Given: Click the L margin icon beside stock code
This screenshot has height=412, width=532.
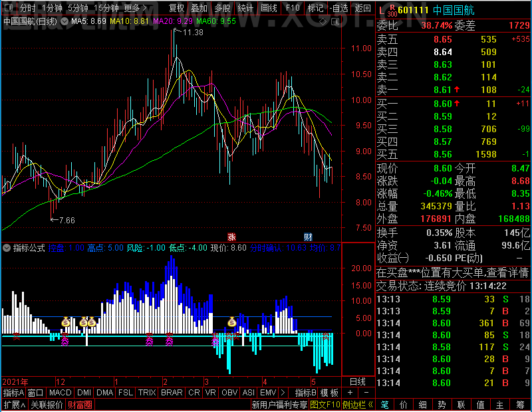Looking at the screenshot, I should click(x=381, y=11).
